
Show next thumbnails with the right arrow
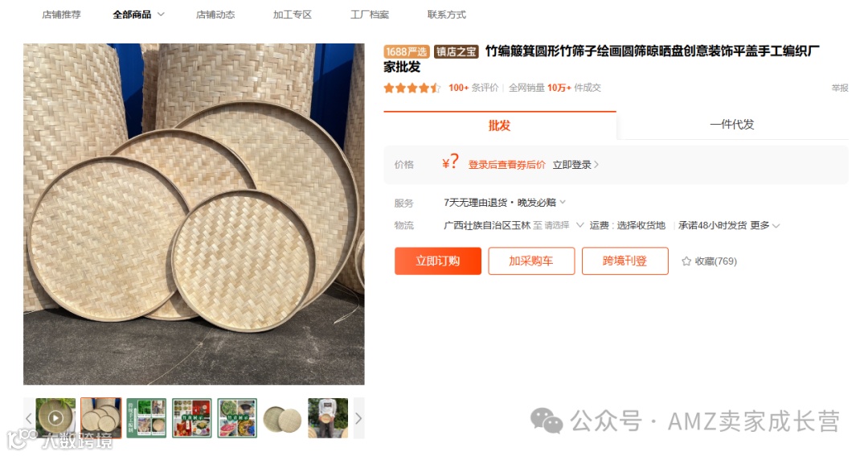(358, 418)
